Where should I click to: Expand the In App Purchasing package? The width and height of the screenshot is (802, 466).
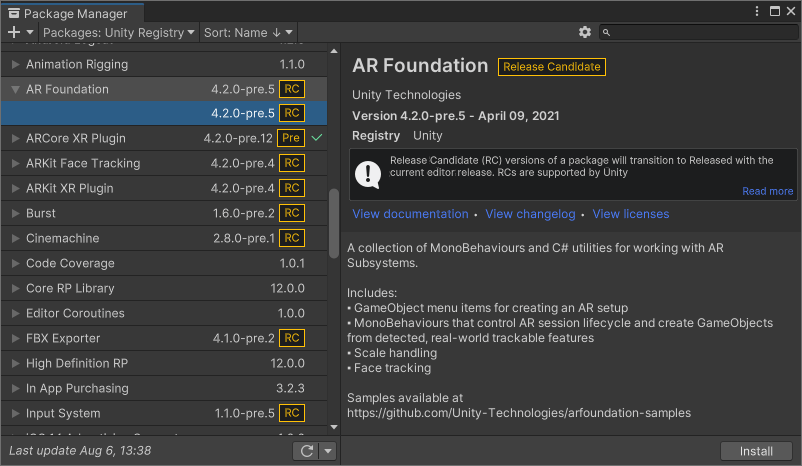(x=15, y=389)
